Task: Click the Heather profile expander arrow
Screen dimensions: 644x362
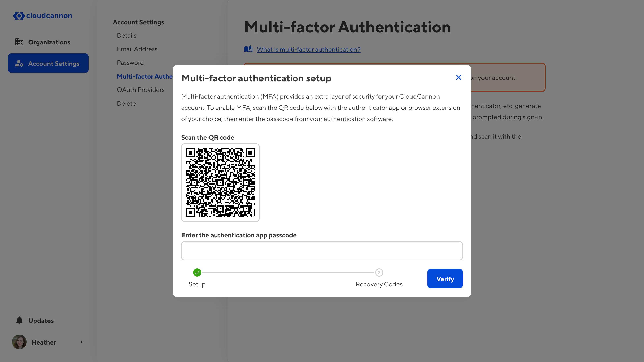Action: pos(81,342)
